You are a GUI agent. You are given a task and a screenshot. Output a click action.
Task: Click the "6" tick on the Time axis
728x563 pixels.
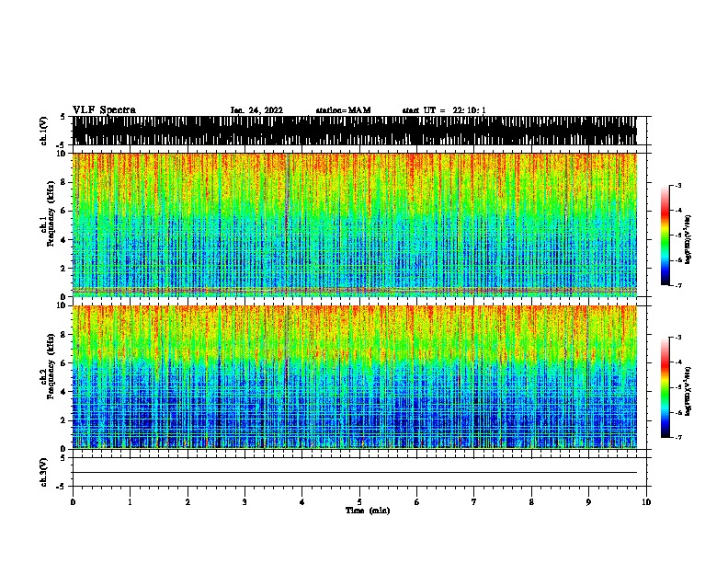coord(417,502)
